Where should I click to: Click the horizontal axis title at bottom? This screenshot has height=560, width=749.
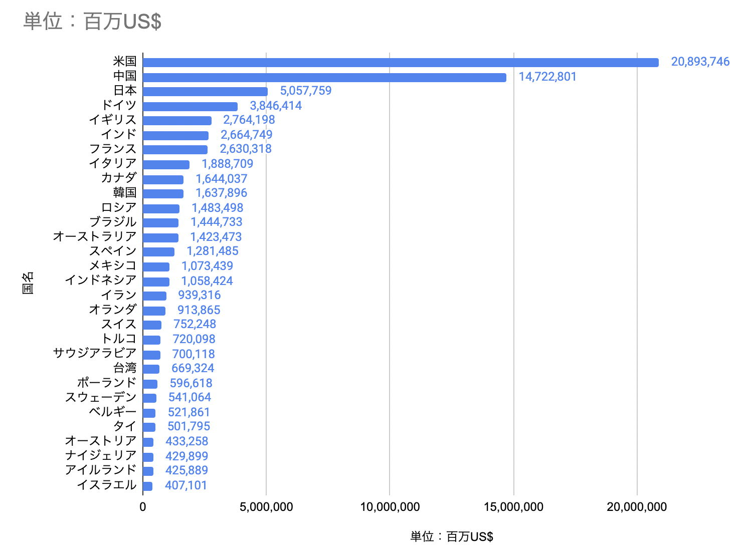[451, 536]
